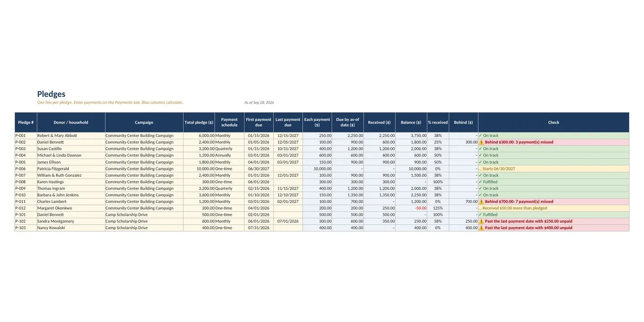The image size is (644, 322).
Task: Click donor 'Michael & Linda Dawson'
Action: click(x=71, y=156)
